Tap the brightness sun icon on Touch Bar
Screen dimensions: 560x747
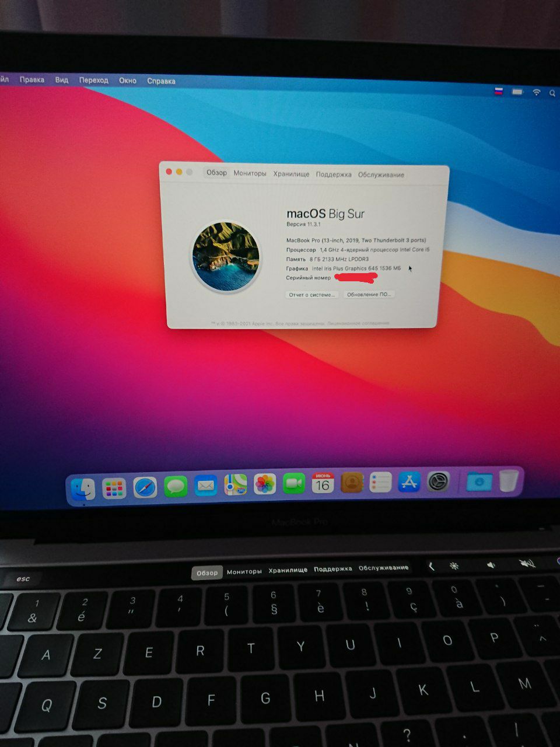coord(454,566)
